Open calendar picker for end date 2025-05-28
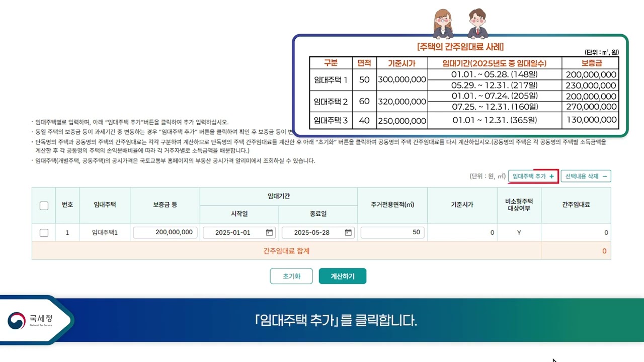Image resolution: width=644 pixels, height=362 pixels. pyautogui.click(x=348, y=233)
